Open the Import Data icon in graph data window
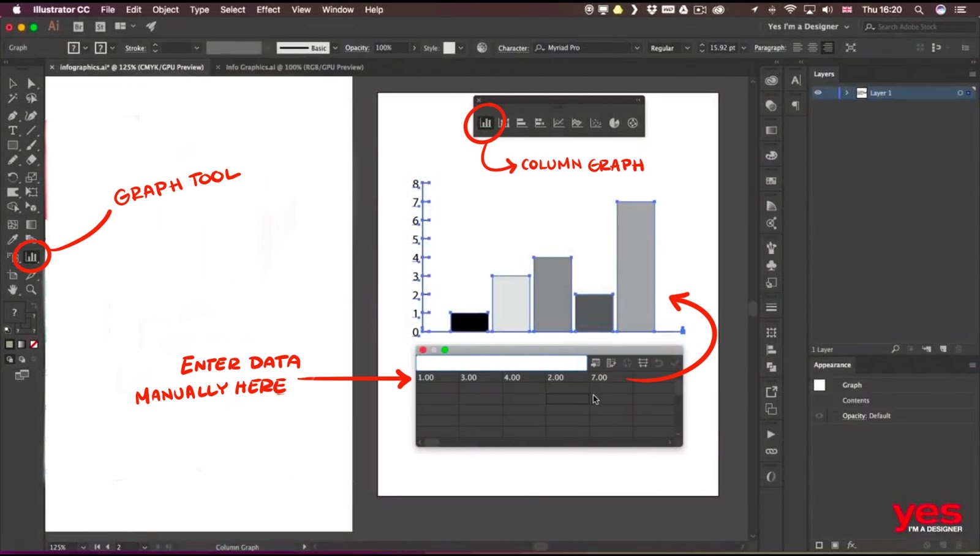This screenshot has height=556, width=980. tap(595, 363)
